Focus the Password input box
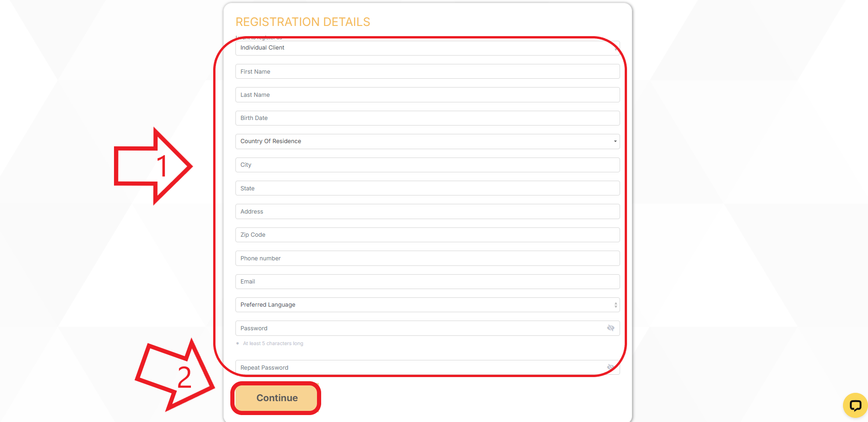The image size is (868, 422). (x=427, y=328)
